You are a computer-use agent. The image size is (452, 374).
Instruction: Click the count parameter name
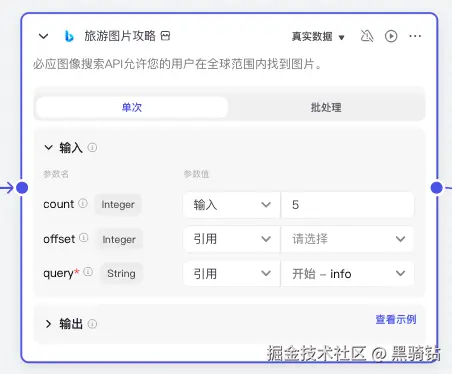[59, 204]
